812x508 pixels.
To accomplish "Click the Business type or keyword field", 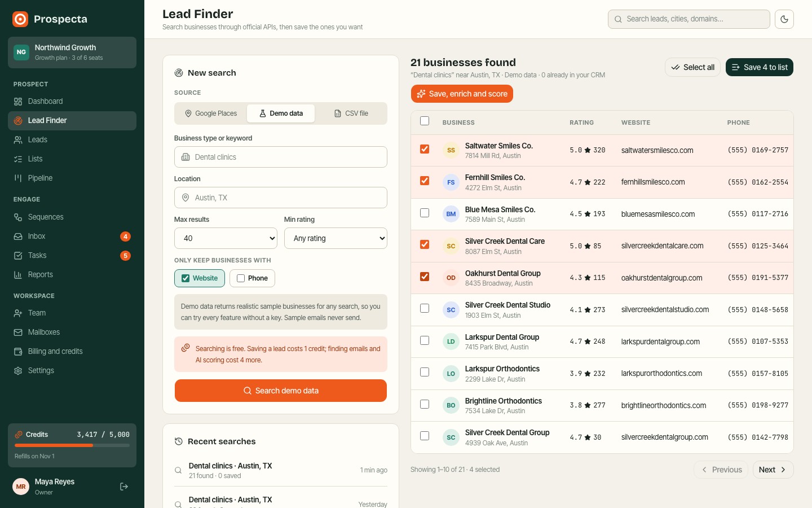I will [281, 157].
